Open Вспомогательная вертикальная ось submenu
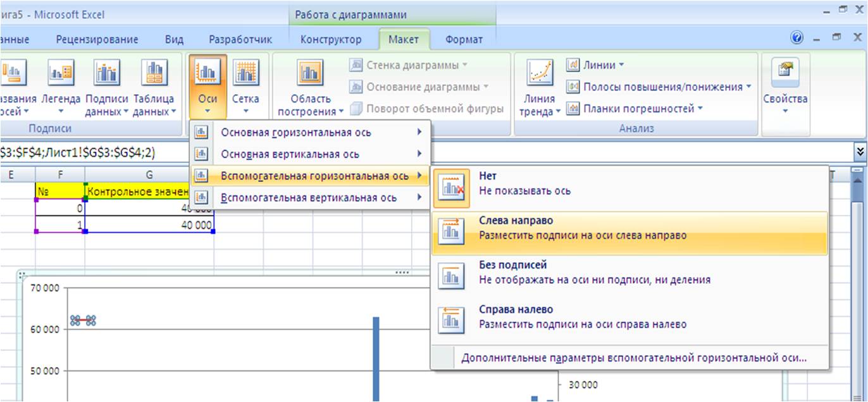868x402 pixels. point(310,198)
